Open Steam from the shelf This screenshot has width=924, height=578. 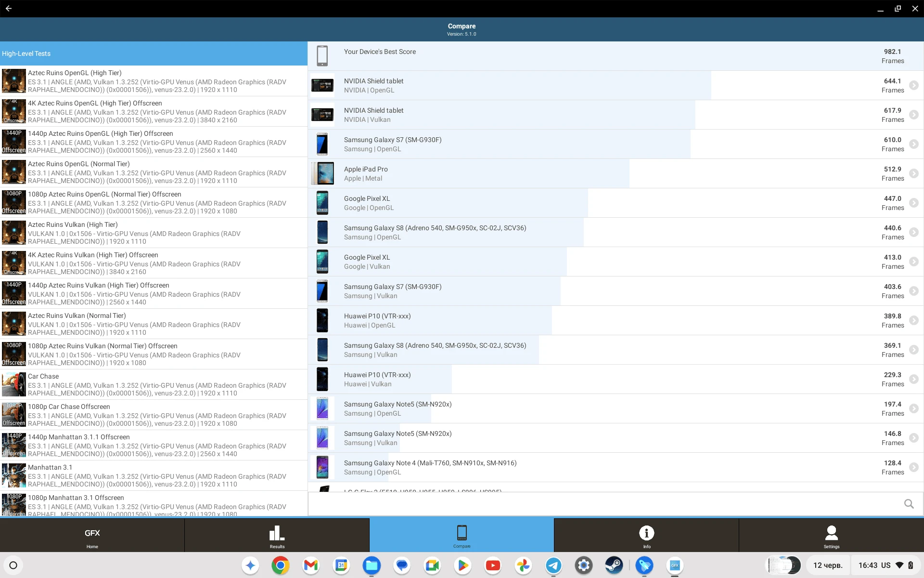point(614,565)
